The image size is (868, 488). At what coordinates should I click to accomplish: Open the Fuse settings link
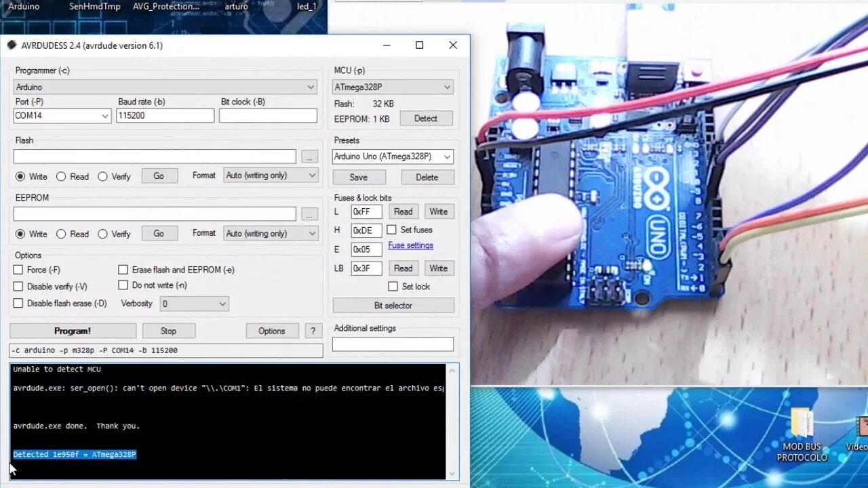point(410,245)
